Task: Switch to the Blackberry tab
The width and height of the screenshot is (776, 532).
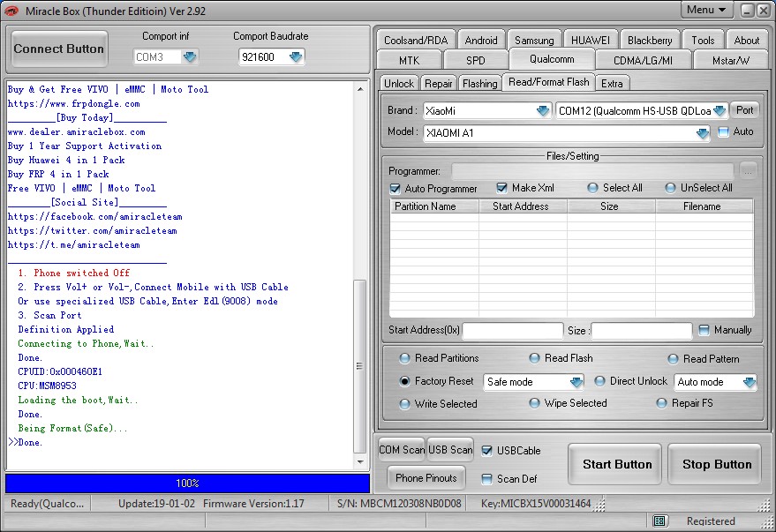Action: coord(650,40)
